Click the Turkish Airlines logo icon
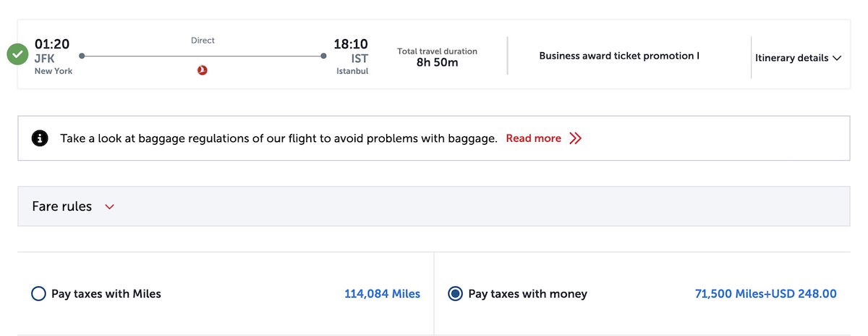868x336 pixels. coord(203,70)
